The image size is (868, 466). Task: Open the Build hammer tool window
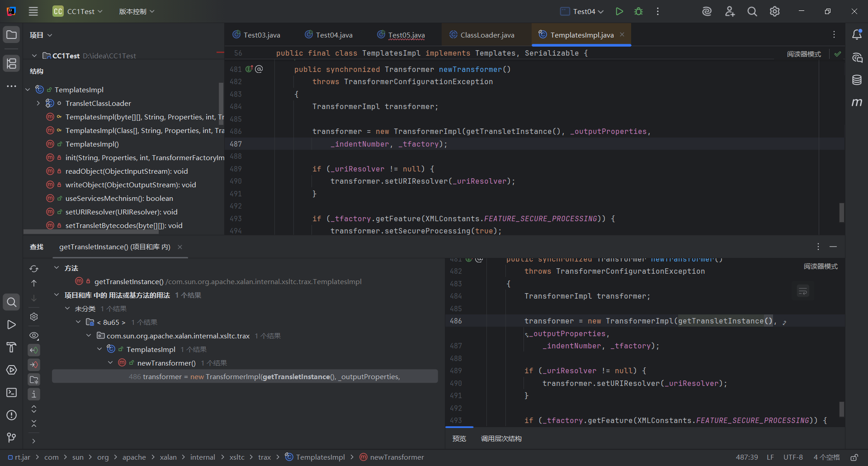point(12,347)
